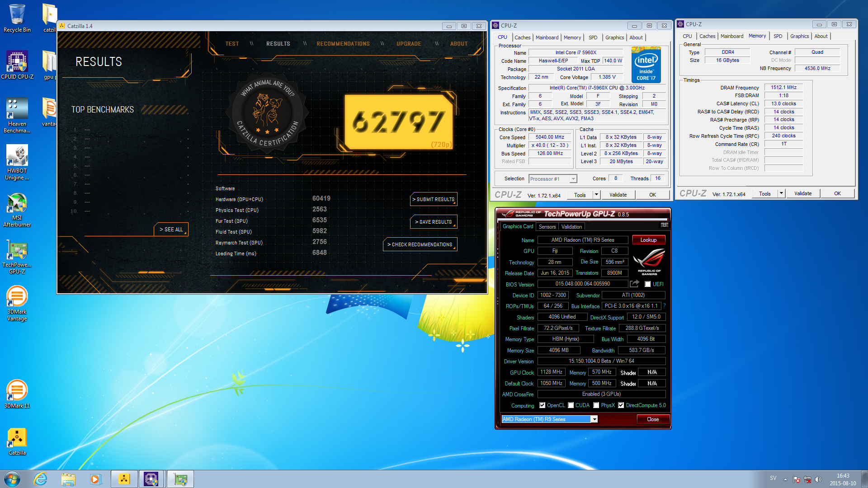Open the GPU selector dropdown in GPU-Z
Screen dimensions: 868x488
550,419
